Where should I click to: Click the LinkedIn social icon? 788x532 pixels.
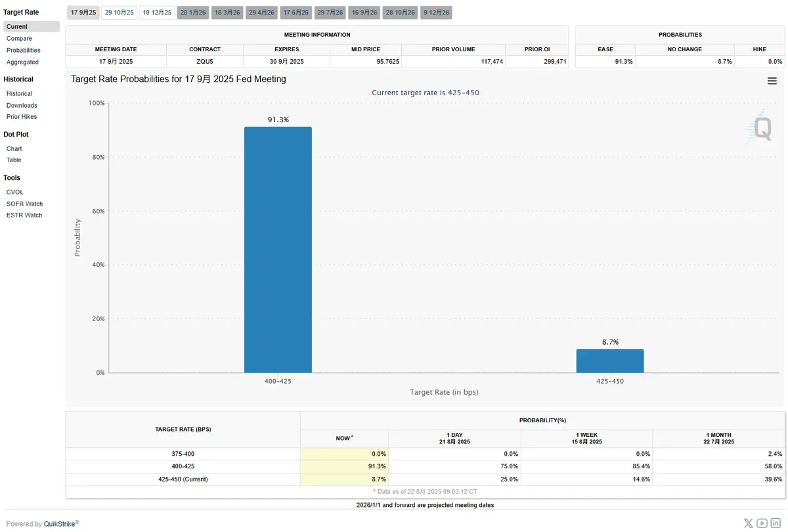coord(776,523)
